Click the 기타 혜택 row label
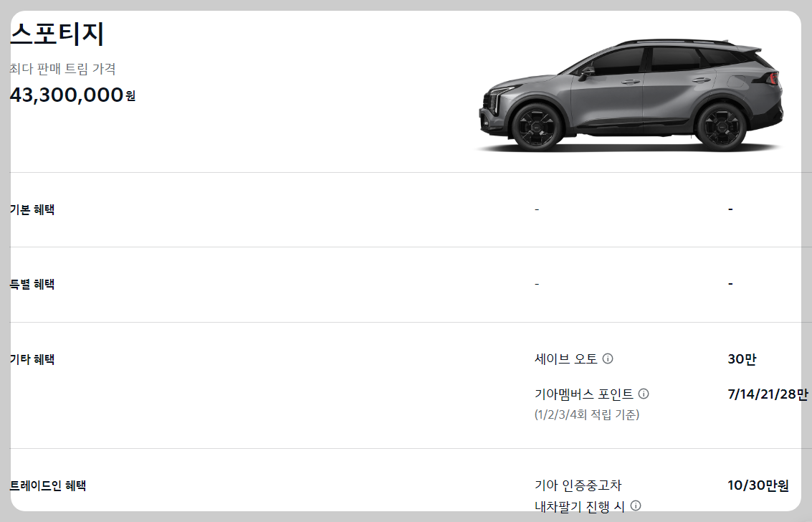Screen dimensions: 812x522 [32, 359]
